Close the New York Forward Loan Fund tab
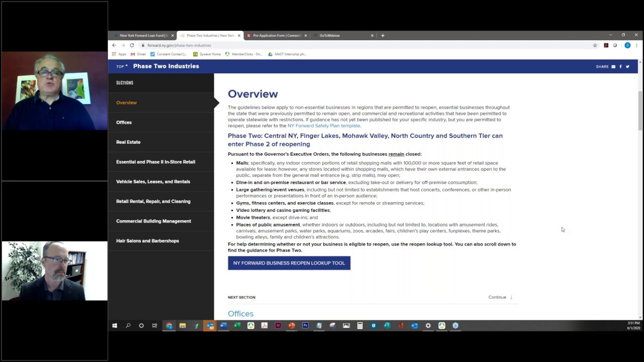644x362 pixels. 173,36
